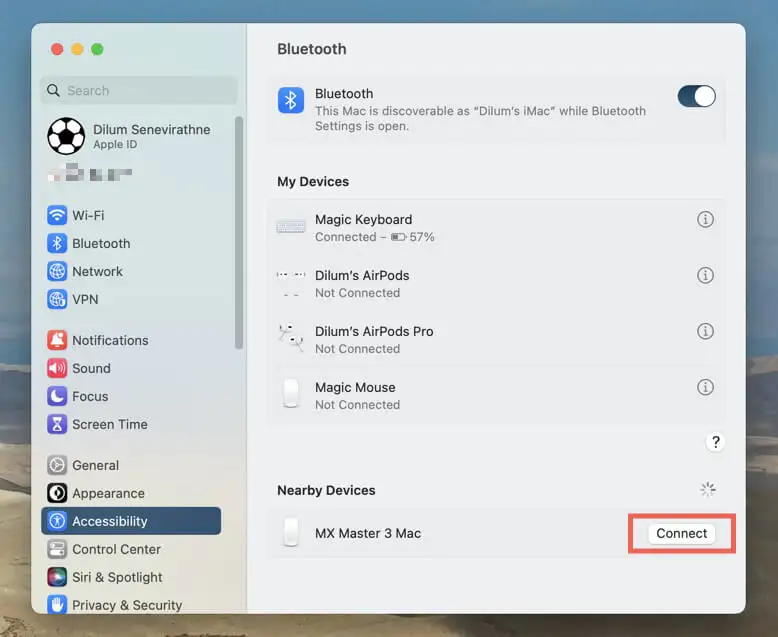Open info for Dilum's AirPods
The height and width of the screenshot is (637, 778).
coord(705,275)
